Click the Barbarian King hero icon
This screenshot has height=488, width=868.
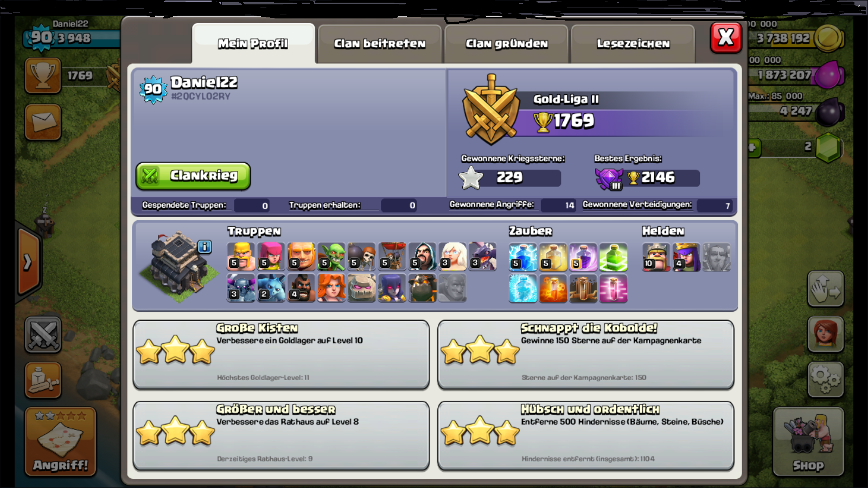coord(656,256)
